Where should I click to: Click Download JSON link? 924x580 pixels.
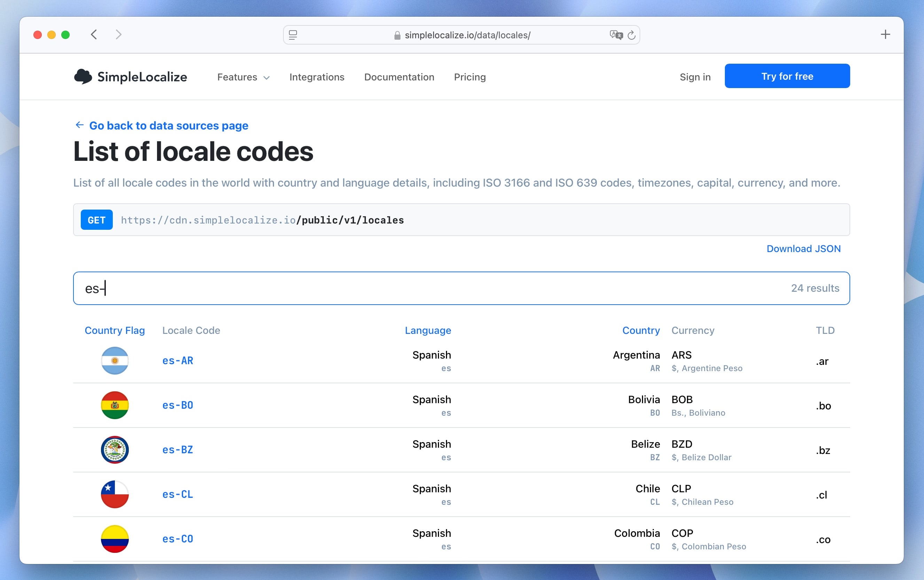click(x=804, y=249)
